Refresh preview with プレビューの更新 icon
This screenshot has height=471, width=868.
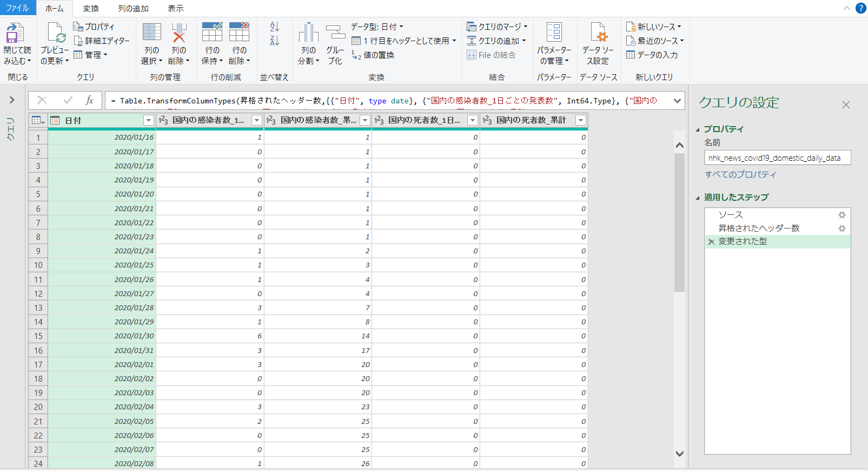(56, 32)
